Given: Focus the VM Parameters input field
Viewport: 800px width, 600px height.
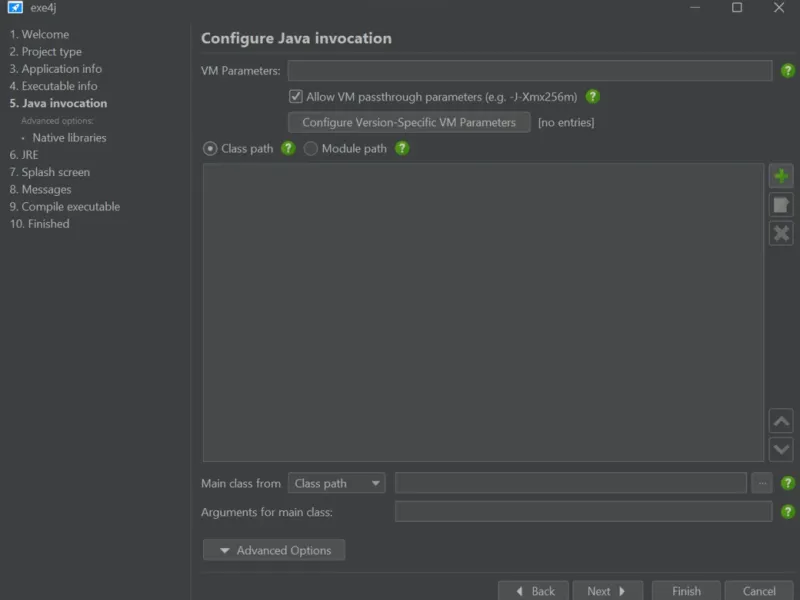Looking at the screenshot, I should tap(530, 71).
